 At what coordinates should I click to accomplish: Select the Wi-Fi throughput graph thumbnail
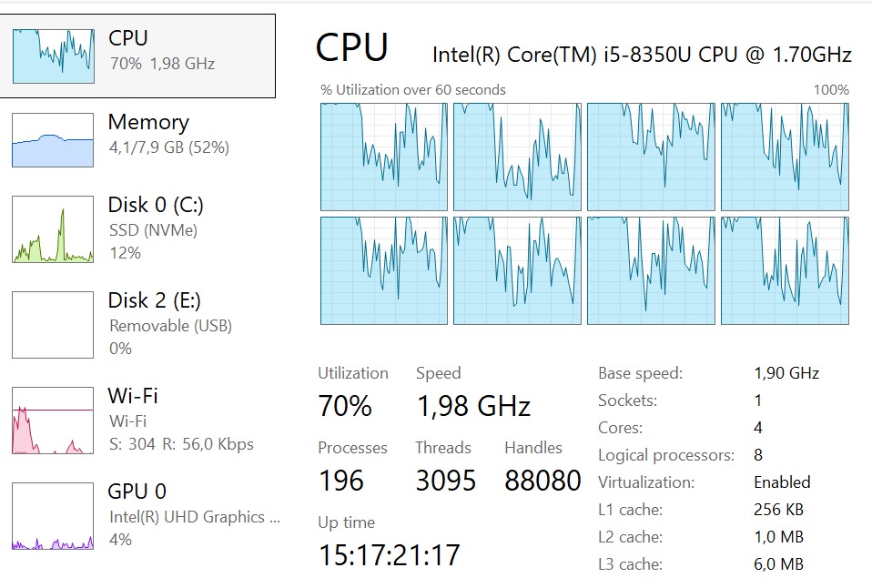coord(53,421)
